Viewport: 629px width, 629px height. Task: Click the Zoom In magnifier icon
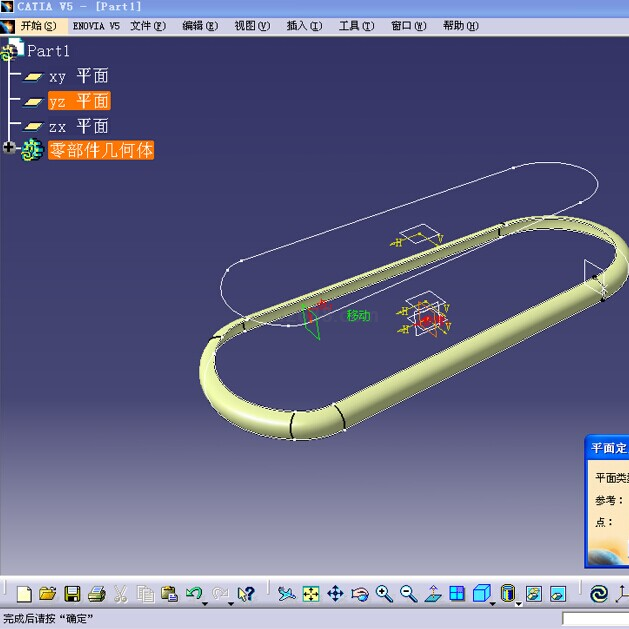point(384,594)
